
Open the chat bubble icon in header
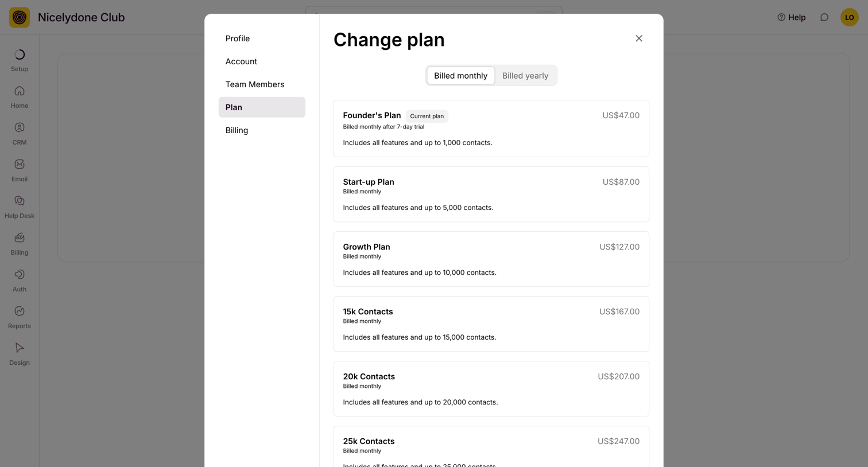coord(824,17)
